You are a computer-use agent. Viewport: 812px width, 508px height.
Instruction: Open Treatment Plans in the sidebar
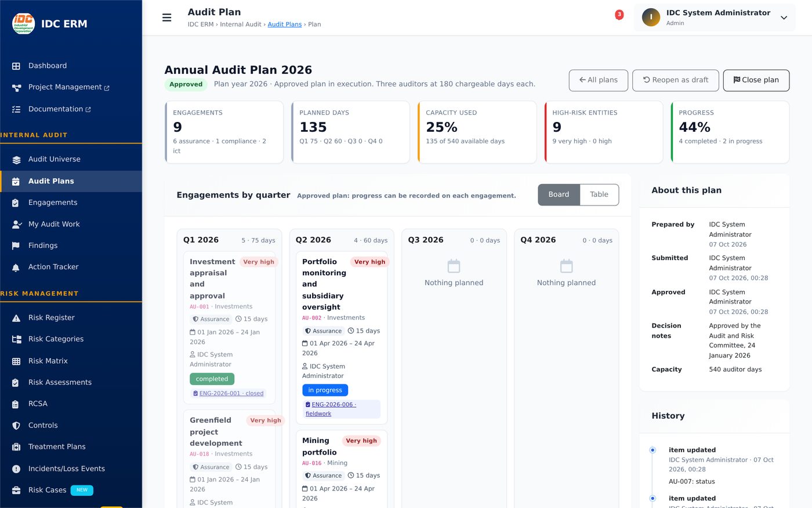pyautogui.click(x=71, y=446)
